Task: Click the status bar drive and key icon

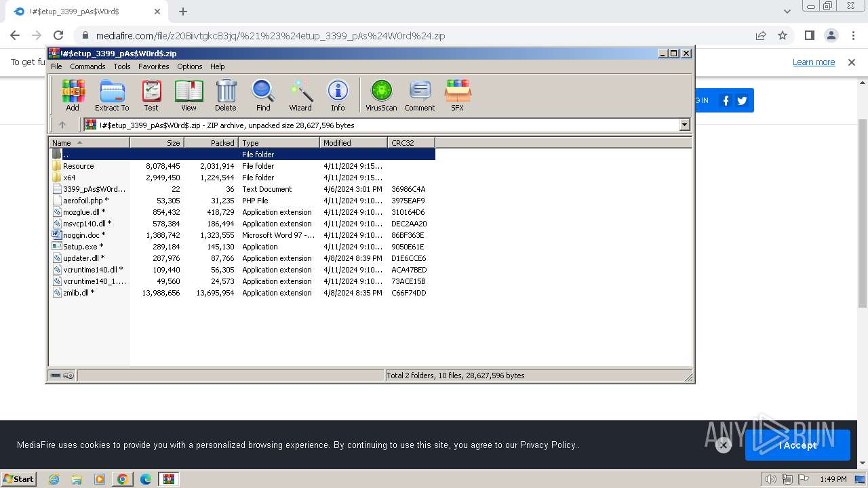Action: click(x=62, y=375)
